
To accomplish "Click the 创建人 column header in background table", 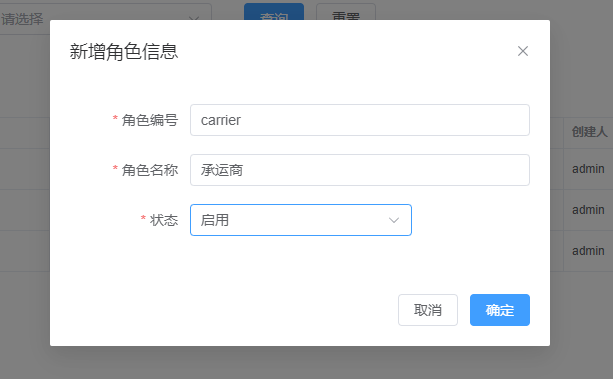I will 590,132.
